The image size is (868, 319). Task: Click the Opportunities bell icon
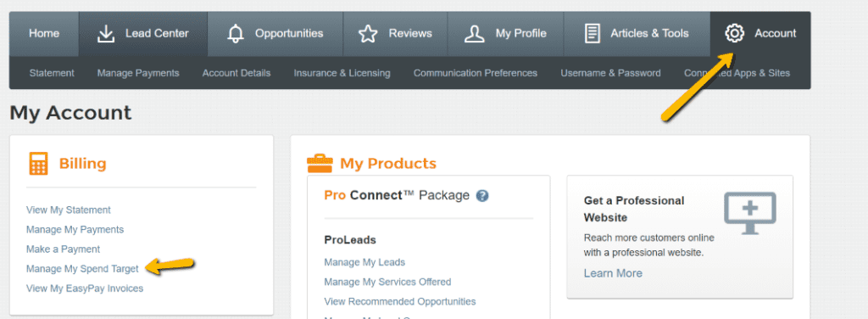(236, 34)
